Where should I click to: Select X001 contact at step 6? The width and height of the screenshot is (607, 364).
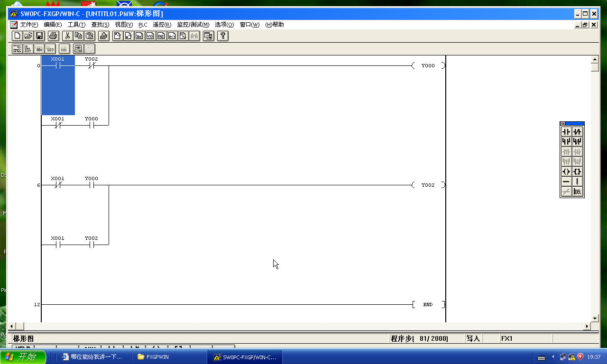(x=58, y=183)
